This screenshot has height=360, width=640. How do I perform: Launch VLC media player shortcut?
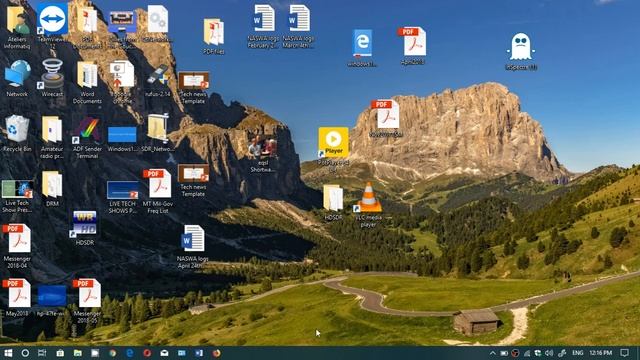[369, 204]
